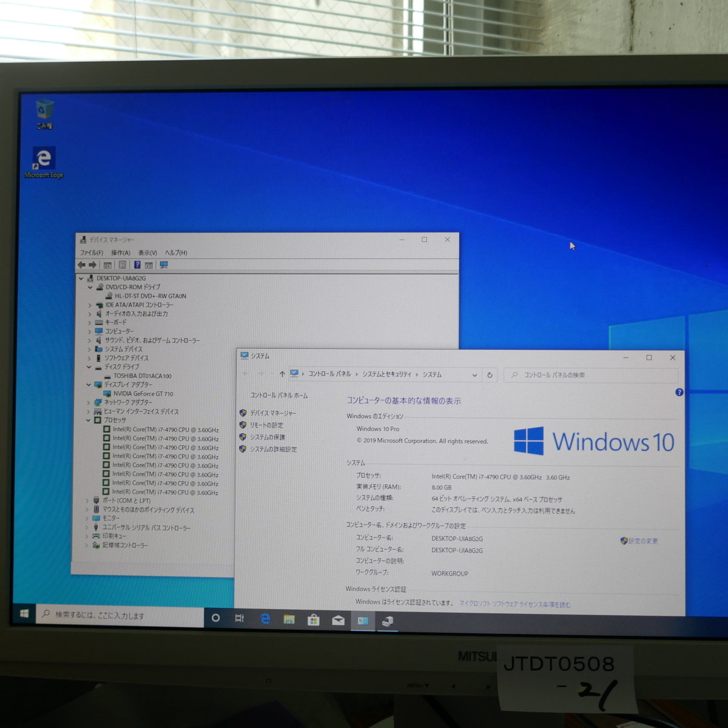Select TOSHIBA DT01ACA100 disk drive
Viewport: 728px width, 728px height.
(x=143, y=376)
